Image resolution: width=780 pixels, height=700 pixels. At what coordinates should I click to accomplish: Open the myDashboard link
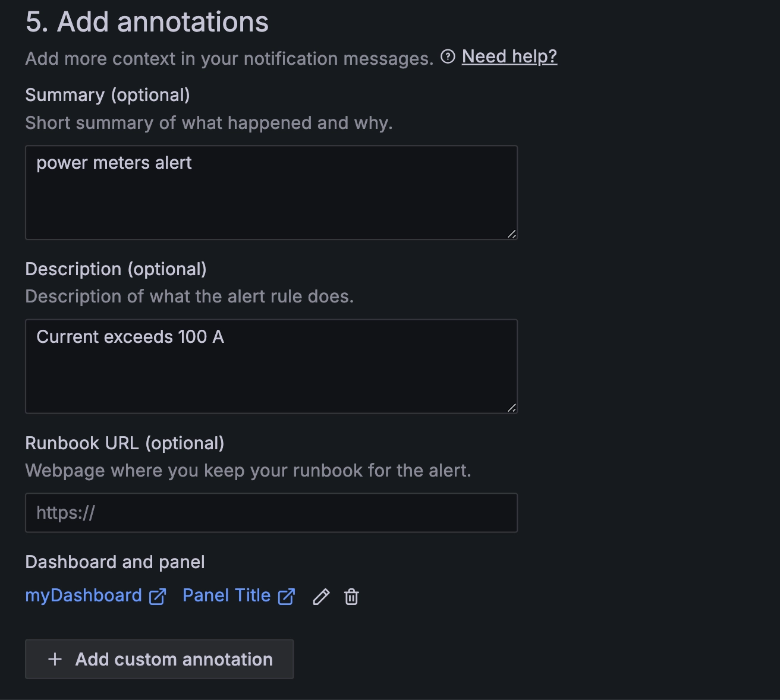click(84, 595)
